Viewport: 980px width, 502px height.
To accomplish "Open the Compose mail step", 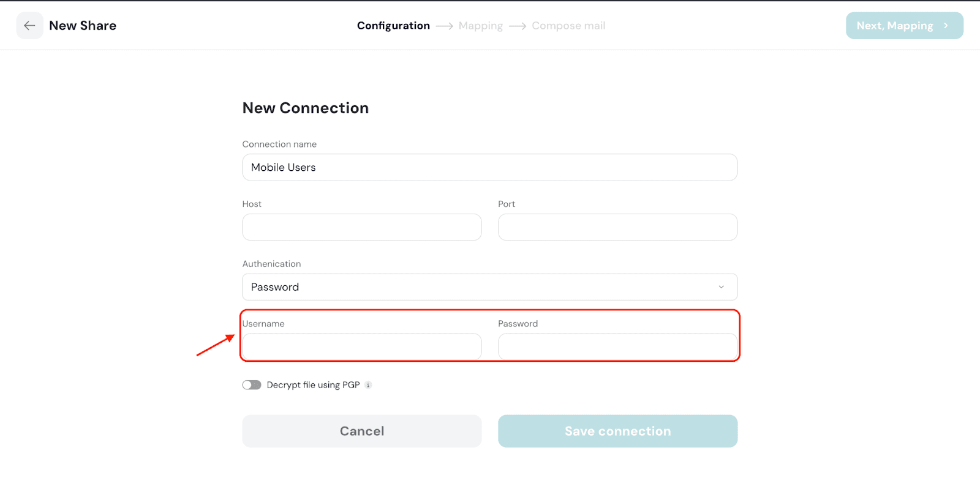I will tap(568, 26).
